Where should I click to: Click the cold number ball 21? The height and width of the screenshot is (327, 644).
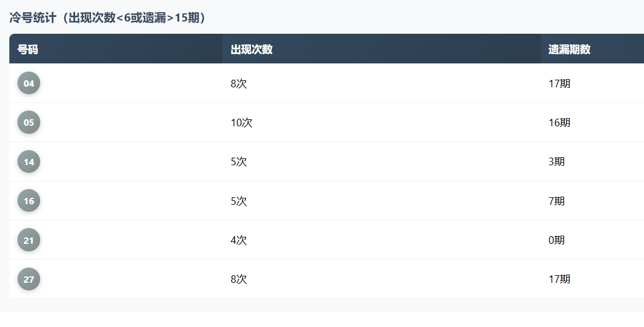tap(29, 240)
